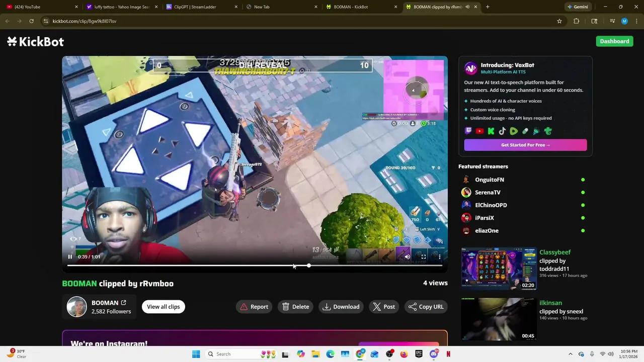Click the party popper icon in VoxBot ad

pos(536,131)
